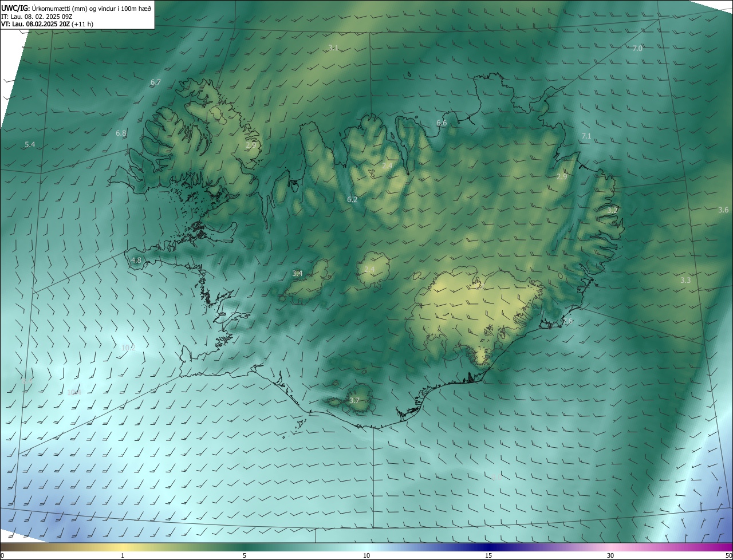Click the 3.2 value on the east coast
Image resolution: width=733 pixels, height=560 pixels.
click(612, 211)
